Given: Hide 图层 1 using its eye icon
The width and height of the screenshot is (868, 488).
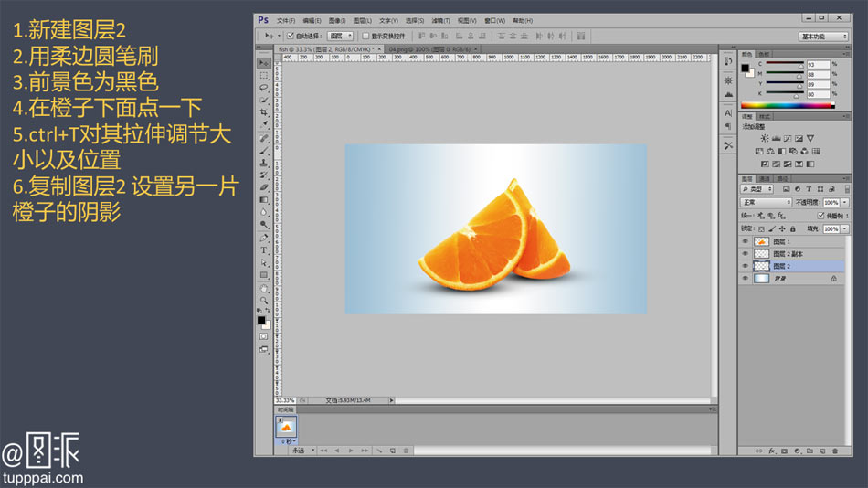Looking at the screenshot, I should (746, 241).
